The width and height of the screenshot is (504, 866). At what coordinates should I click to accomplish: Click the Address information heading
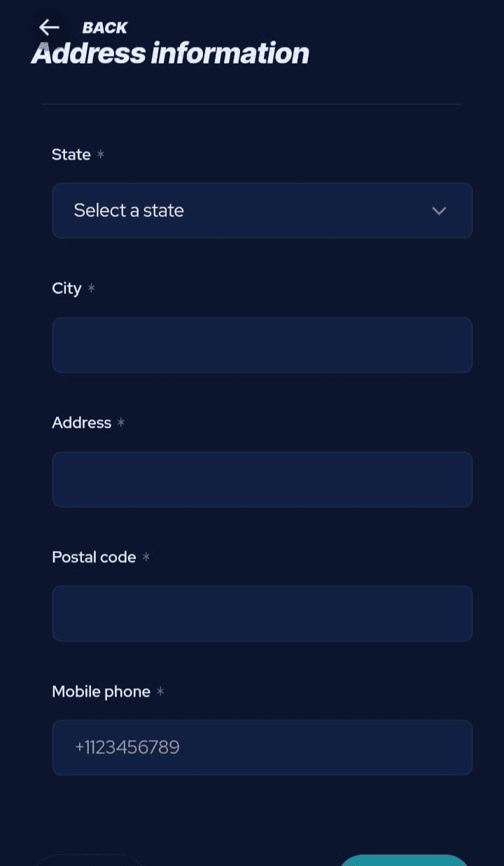(169, 53)
